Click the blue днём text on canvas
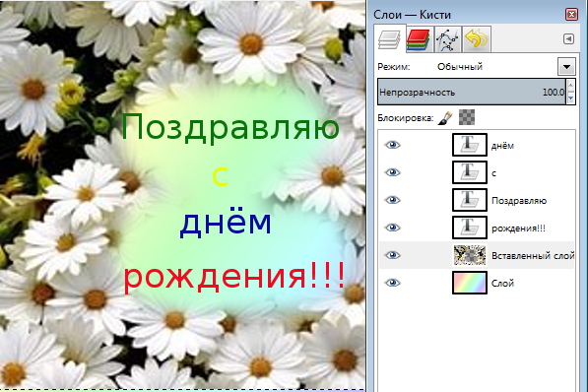This screenshot has height=392, width=588. pyautogui.click(x=226, y=224)
